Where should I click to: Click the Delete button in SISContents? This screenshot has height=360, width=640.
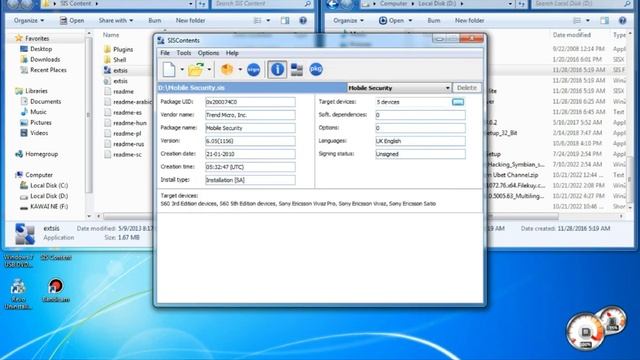pyautogui.click(x=467, y=88)
